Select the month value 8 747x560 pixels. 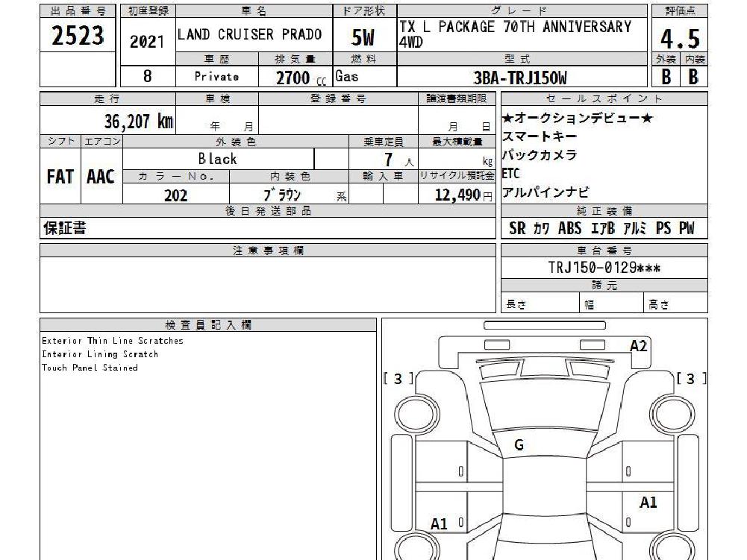click(x=148, y=76)
